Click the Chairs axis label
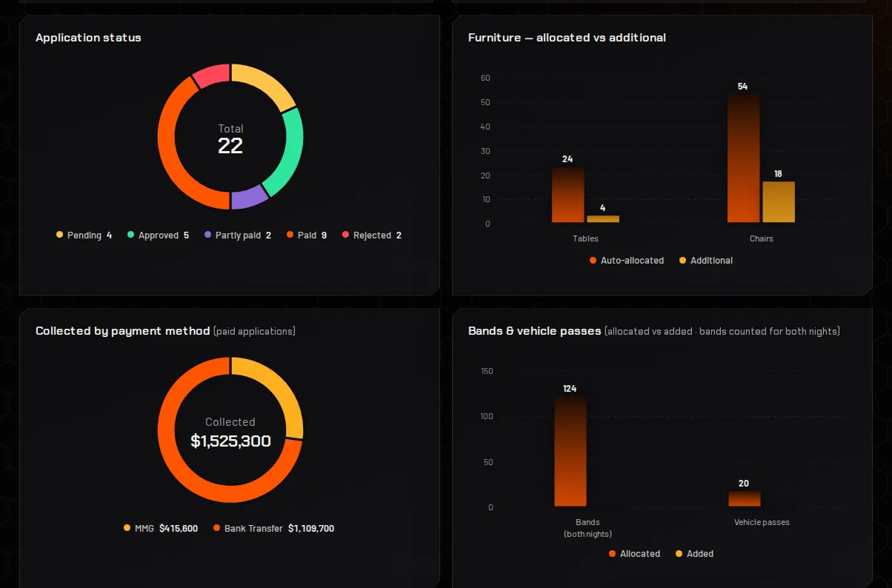This screenshot has height=588, width=892. pos(761,238)
